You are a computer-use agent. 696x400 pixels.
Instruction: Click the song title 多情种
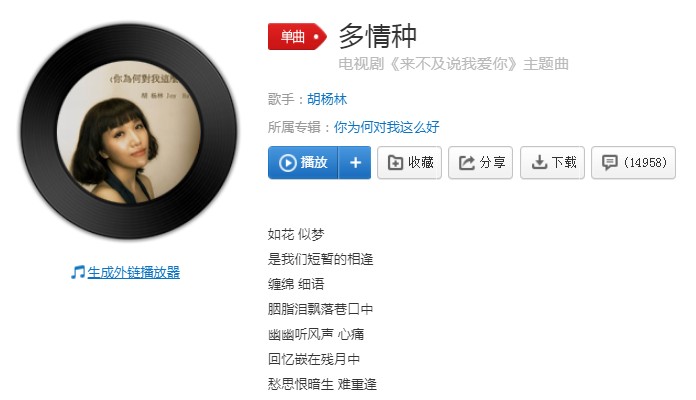[x=378, y=36]
